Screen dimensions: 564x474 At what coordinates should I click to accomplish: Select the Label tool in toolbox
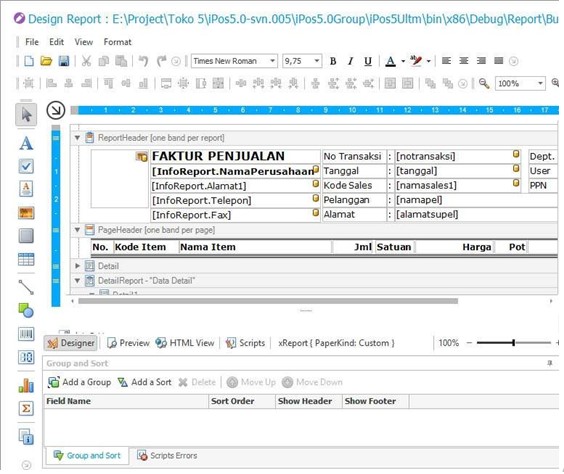(26, 143)
